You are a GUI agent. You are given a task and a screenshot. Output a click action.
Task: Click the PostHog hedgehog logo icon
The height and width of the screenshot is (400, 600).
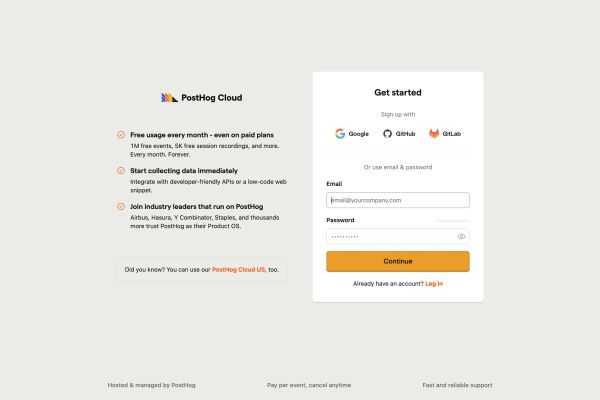tap(169, 98)
